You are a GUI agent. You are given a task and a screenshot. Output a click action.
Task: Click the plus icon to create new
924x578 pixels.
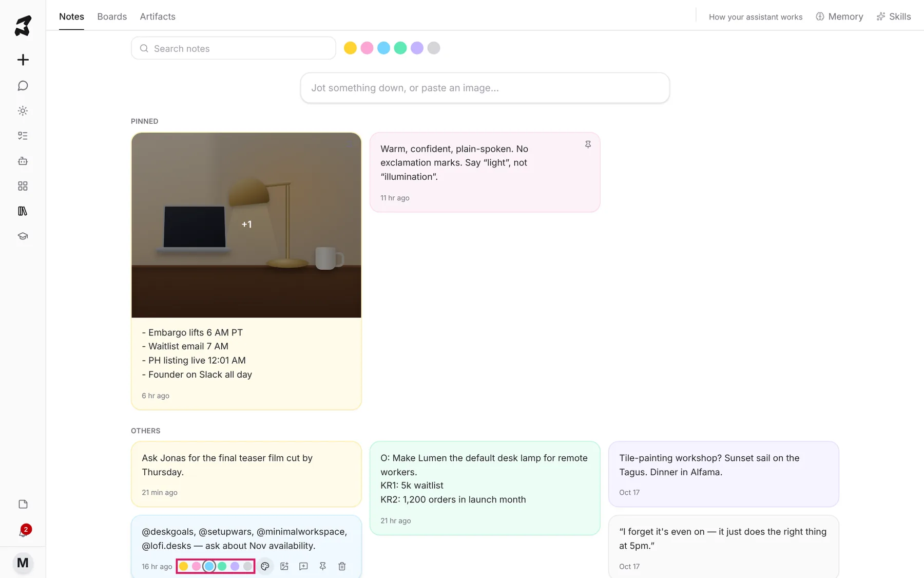[23, 60]
